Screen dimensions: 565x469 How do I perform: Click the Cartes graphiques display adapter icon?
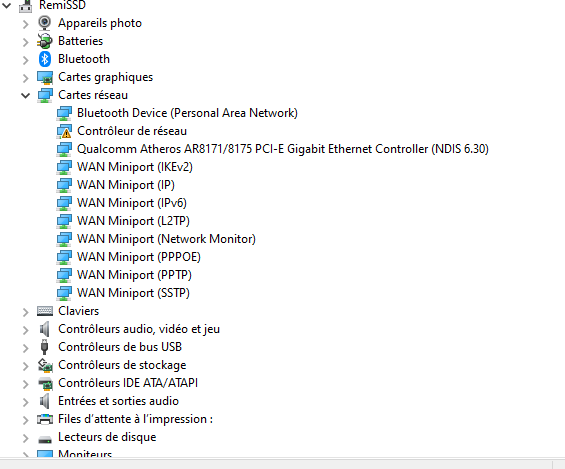[45, 77]
